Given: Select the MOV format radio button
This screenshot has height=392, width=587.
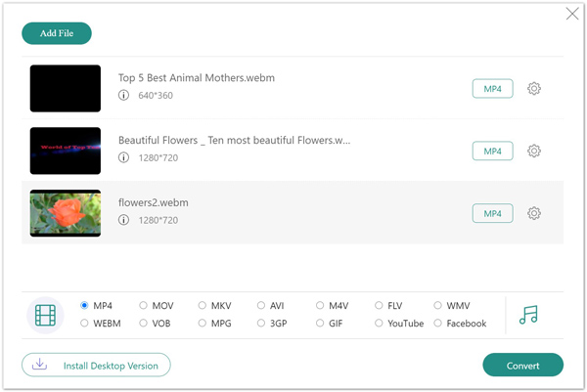Looking at the screenshot, I should 144,306.
